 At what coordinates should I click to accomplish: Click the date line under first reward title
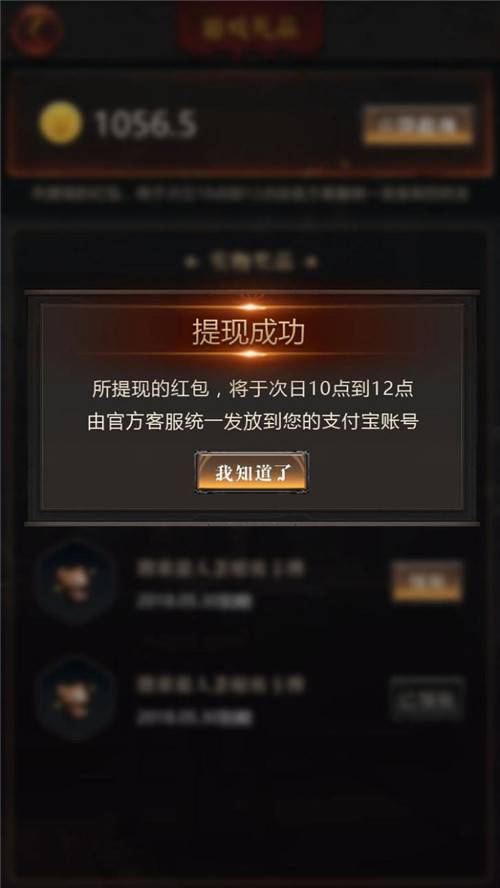[x=194, y=600]
